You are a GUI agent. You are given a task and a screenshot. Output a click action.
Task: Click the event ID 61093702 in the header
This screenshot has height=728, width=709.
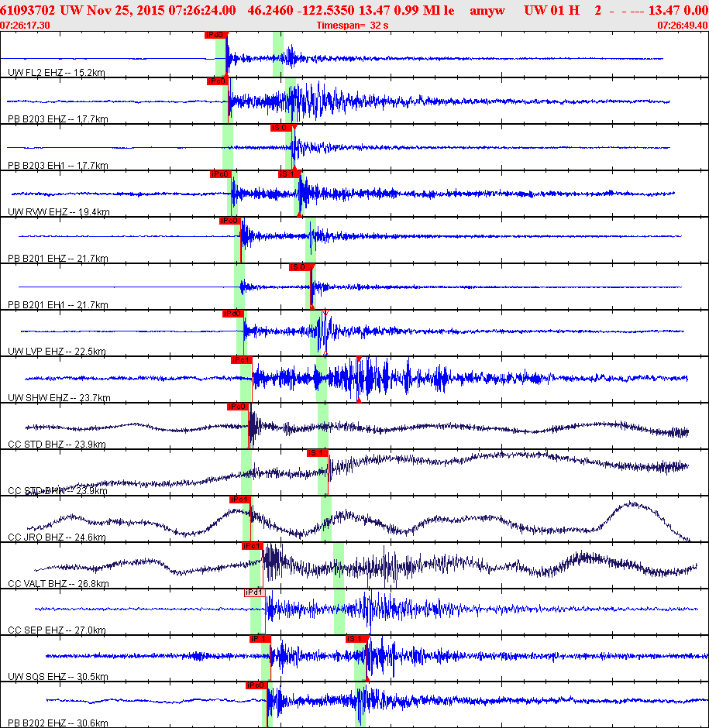27,10
